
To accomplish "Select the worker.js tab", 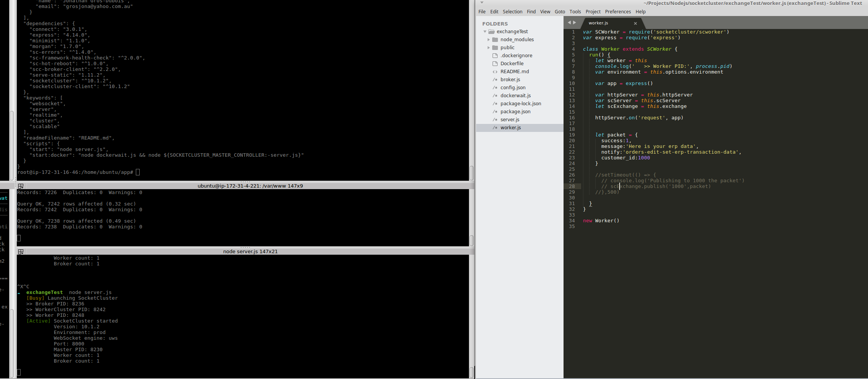I will 598,23.
